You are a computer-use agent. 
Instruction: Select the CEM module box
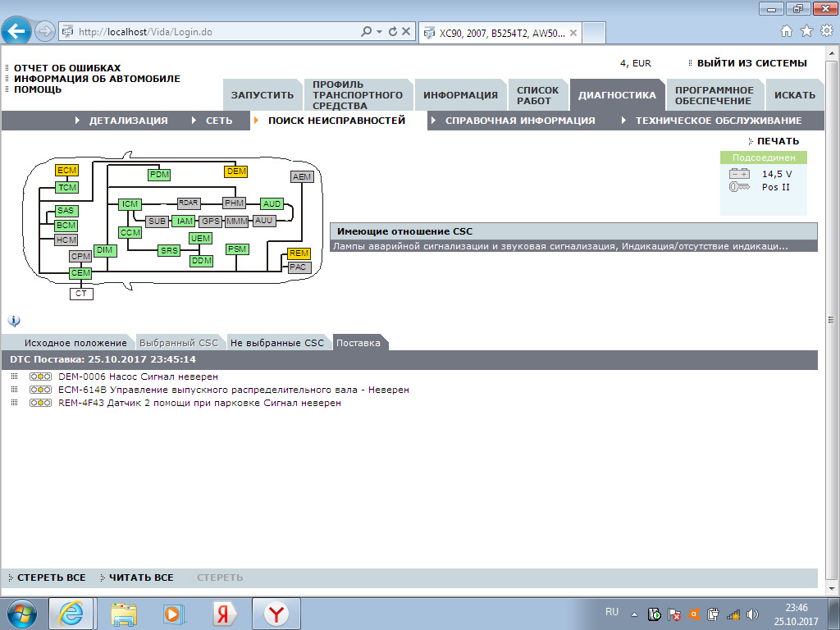click(x=81, y=273)
